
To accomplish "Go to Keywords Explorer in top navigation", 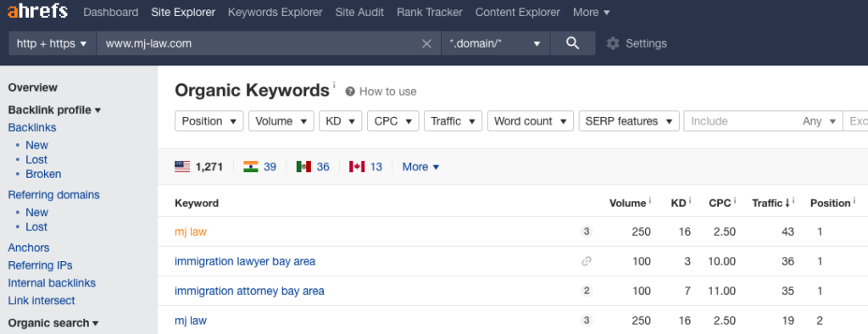I will (x=275, y=12).
